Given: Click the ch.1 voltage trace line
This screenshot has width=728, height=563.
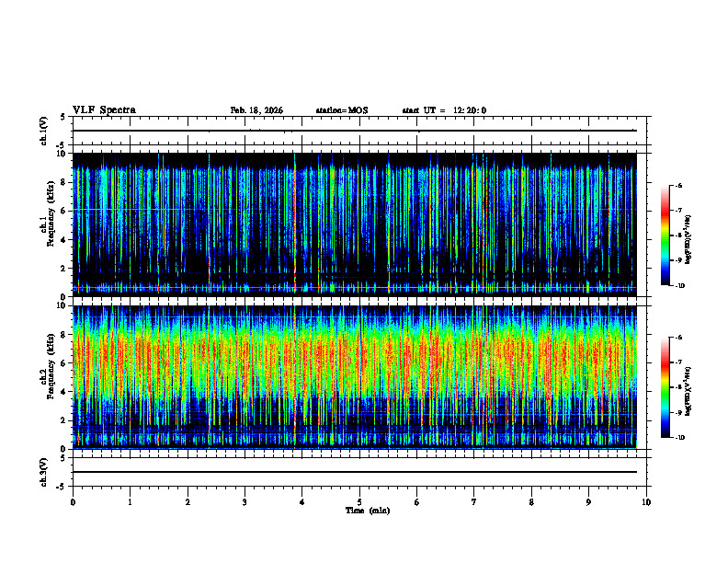Looking at the screenshot, I should point(355,131).
